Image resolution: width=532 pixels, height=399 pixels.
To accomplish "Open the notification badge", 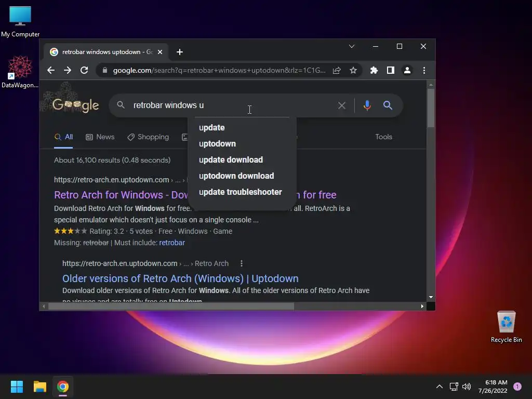I will 517,387.
